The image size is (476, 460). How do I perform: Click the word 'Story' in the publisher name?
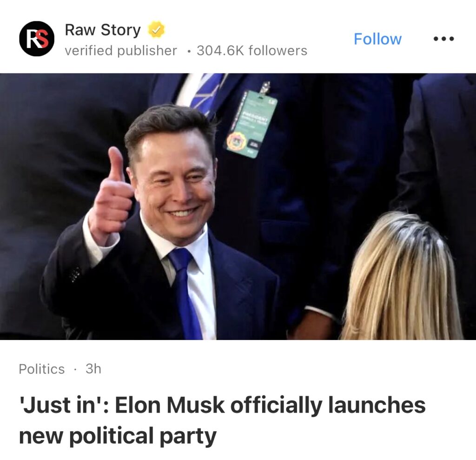[121, 30]
